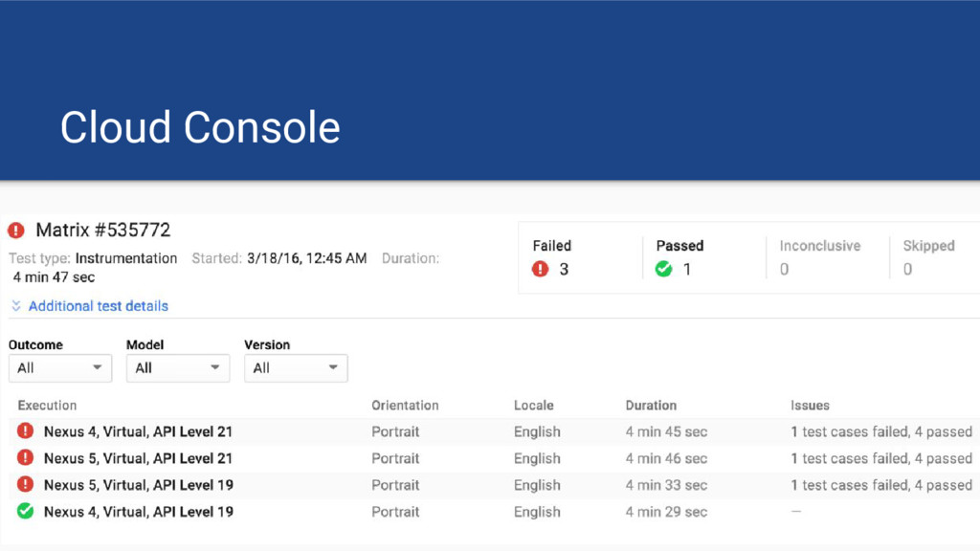Select the Skipped results summary

(x=928, y=257)
